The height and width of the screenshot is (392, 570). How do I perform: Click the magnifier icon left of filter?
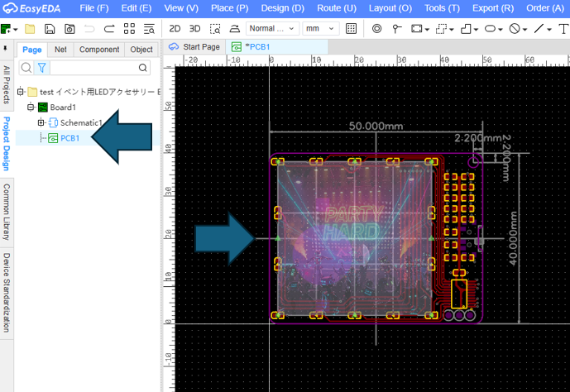(26, 68)
